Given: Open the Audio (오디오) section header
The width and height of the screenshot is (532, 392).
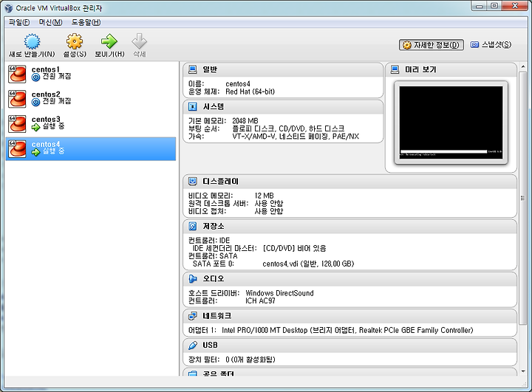Looking at the screenshot, I should tap(349, 279).
